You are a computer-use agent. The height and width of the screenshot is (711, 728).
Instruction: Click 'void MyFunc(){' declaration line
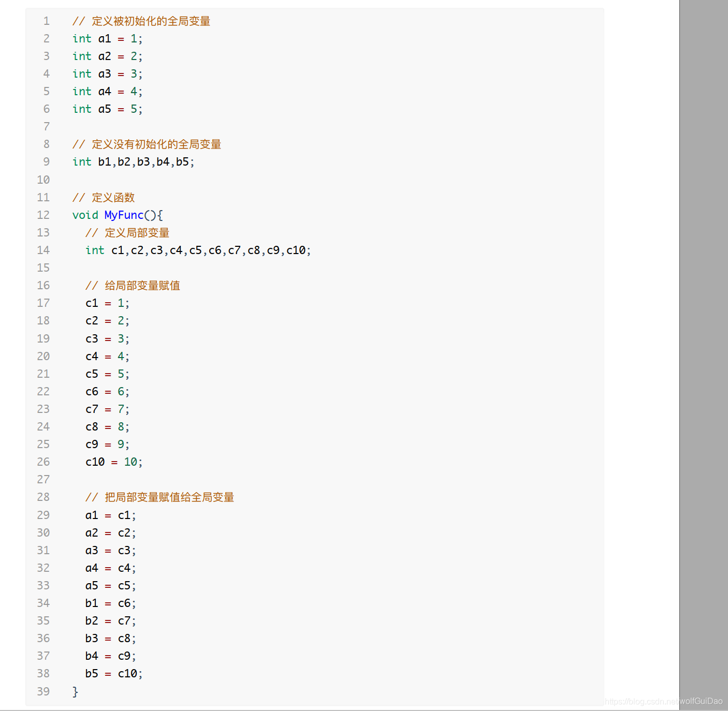click(118, 215)
